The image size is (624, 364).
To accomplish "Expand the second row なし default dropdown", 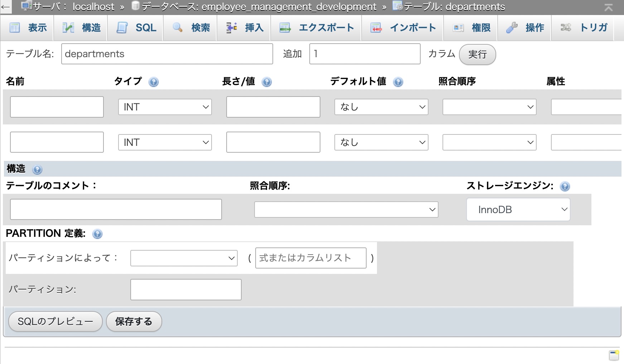I will click(381, 142).
